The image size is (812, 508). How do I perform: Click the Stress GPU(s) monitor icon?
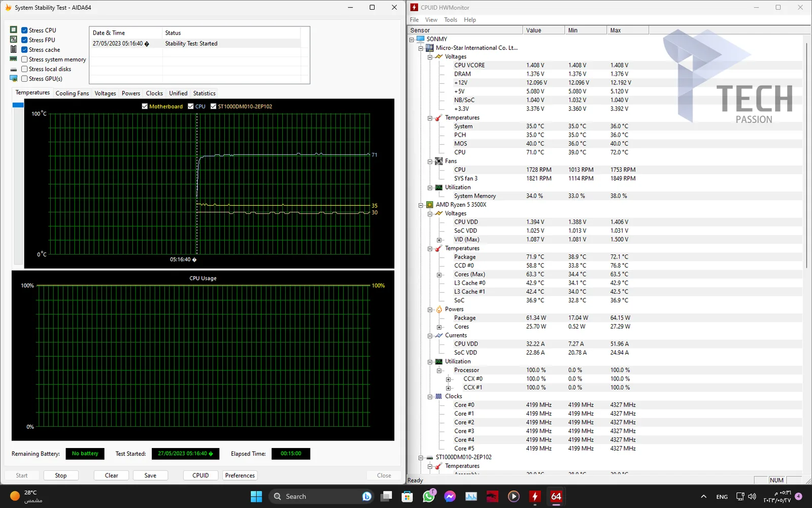coord(14,78)
